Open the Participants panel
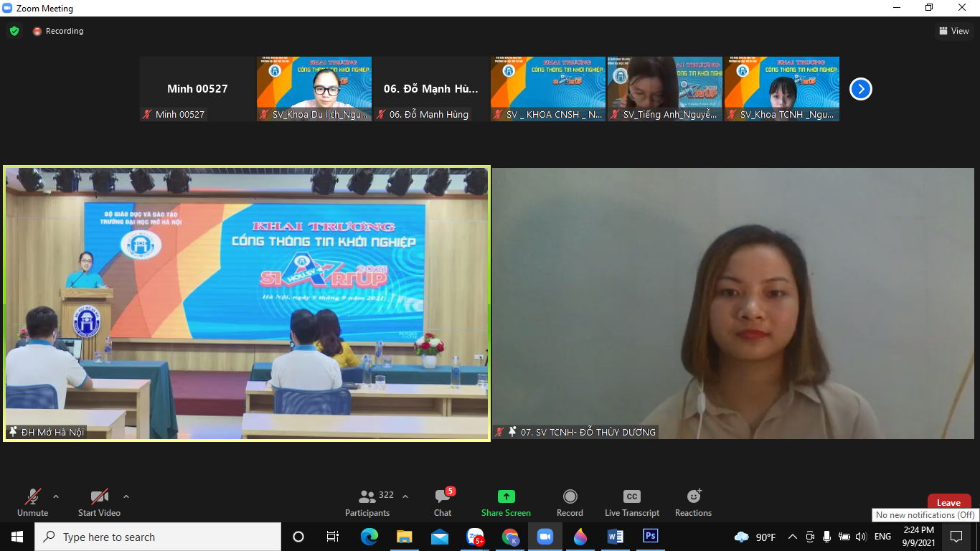980x551 pixels. (x=367, y=502)
